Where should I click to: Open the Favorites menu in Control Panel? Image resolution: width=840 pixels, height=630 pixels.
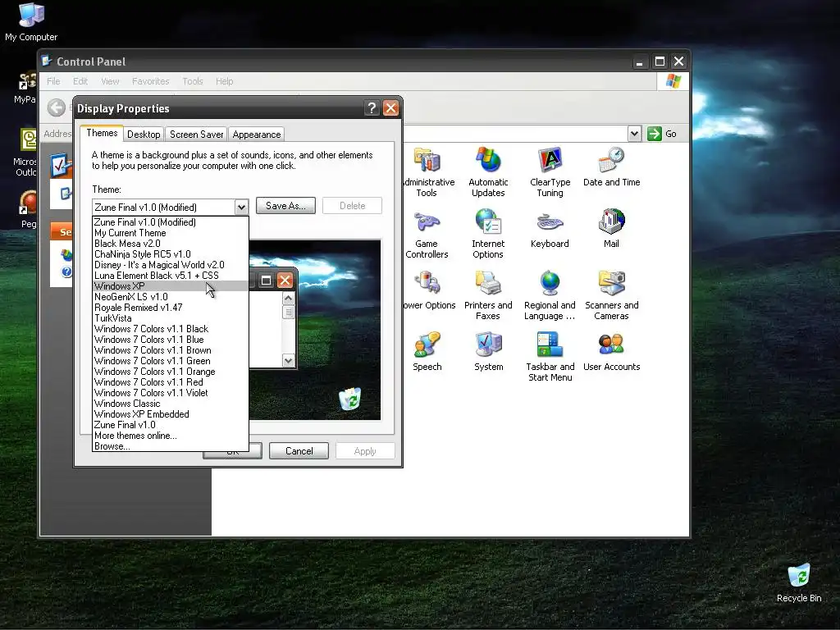point(151,81)
